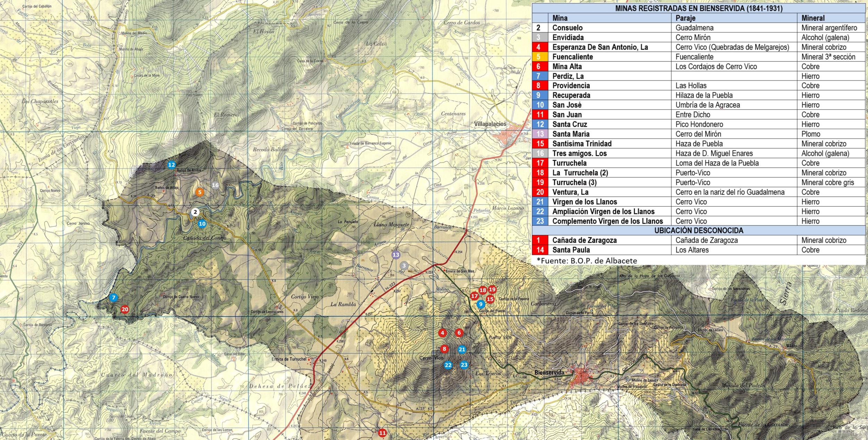Click blue marker 7 for La Perdiz mine

tap(113, 298)
